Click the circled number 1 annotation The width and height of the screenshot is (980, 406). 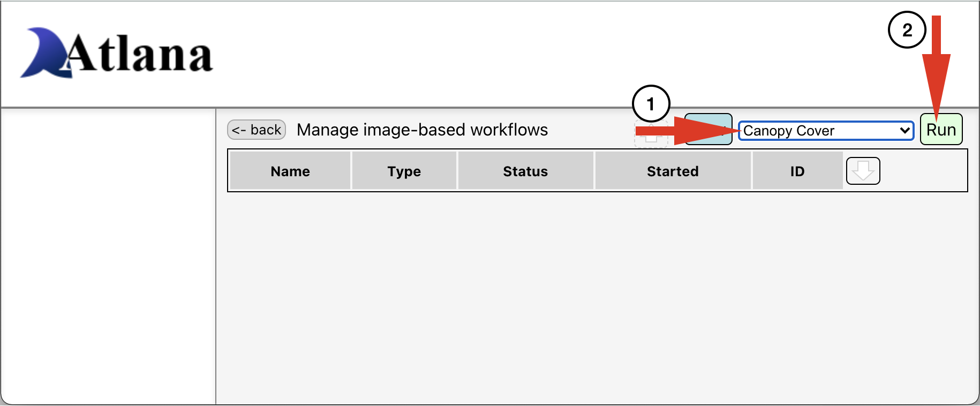click(651, 103)
